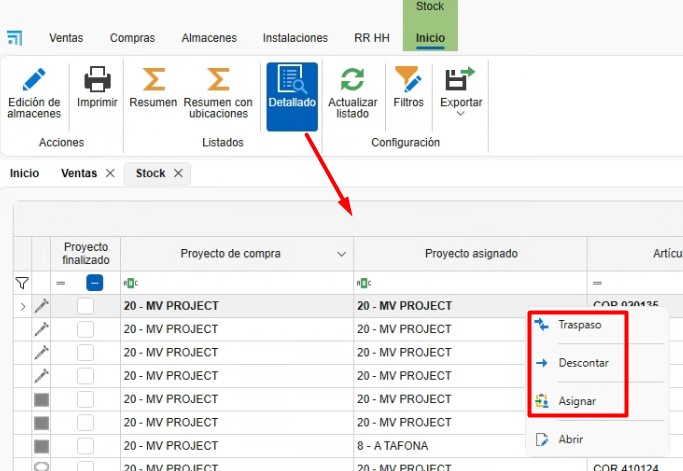Open the Almacenes menu

pyautogui.click(x=209, y=38)
